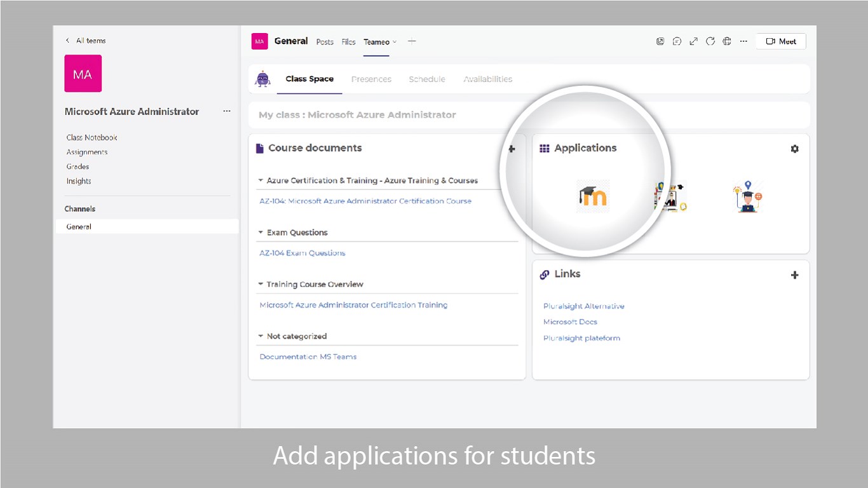Open the tab conversation chat icon

coord(677,41)
